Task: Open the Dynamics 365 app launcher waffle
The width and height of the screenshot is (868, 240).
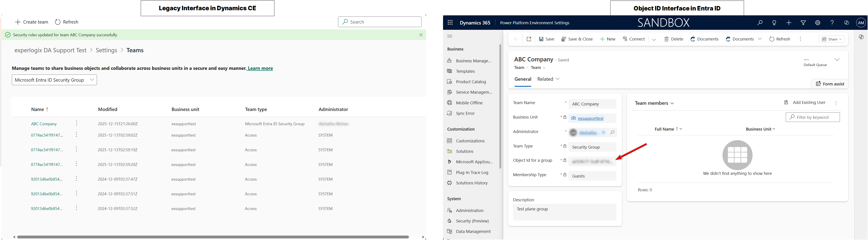Action: pyautogui.click(x=450, y=23)
